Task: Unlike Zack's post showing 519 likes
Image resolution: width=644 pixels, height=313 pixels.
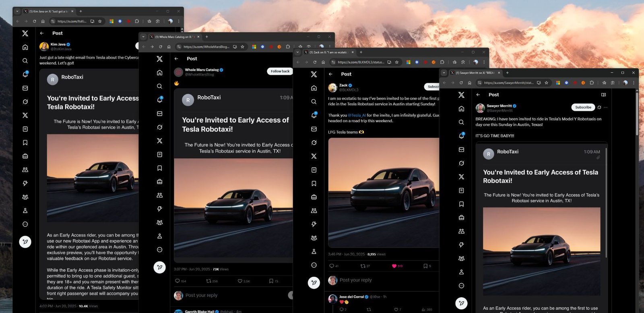Action: pos(394,266)
